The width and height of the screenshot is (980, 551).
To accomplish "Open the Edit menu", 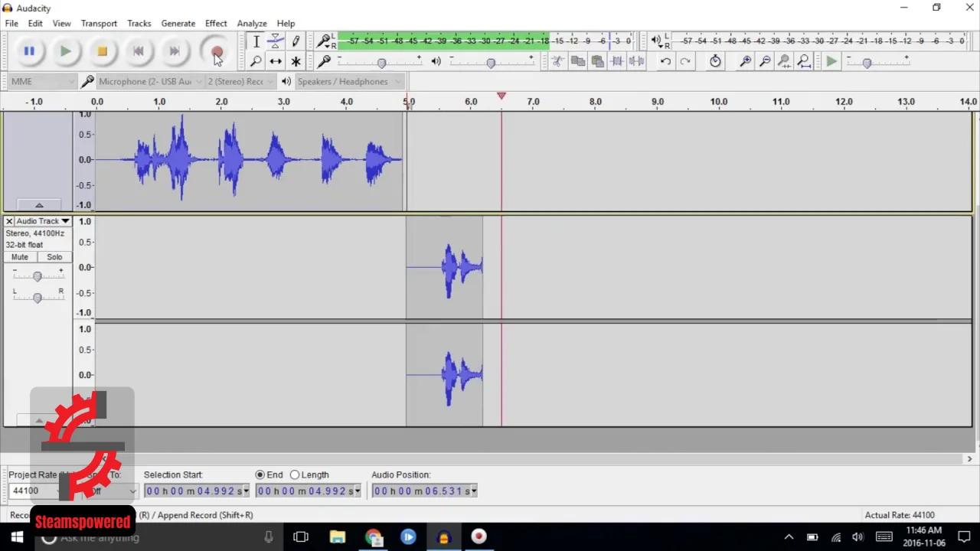I will click(x=35, y=24).
